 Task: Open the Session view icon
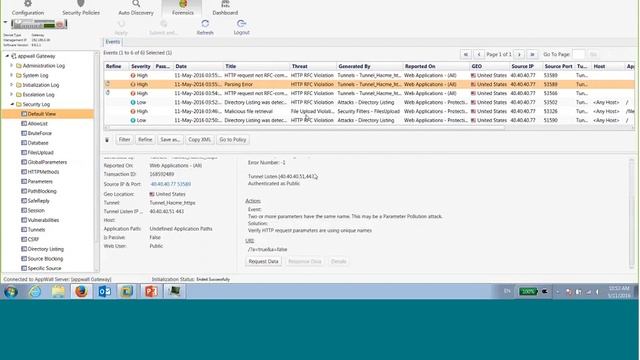pyautogui.click(x=24, y=210)
